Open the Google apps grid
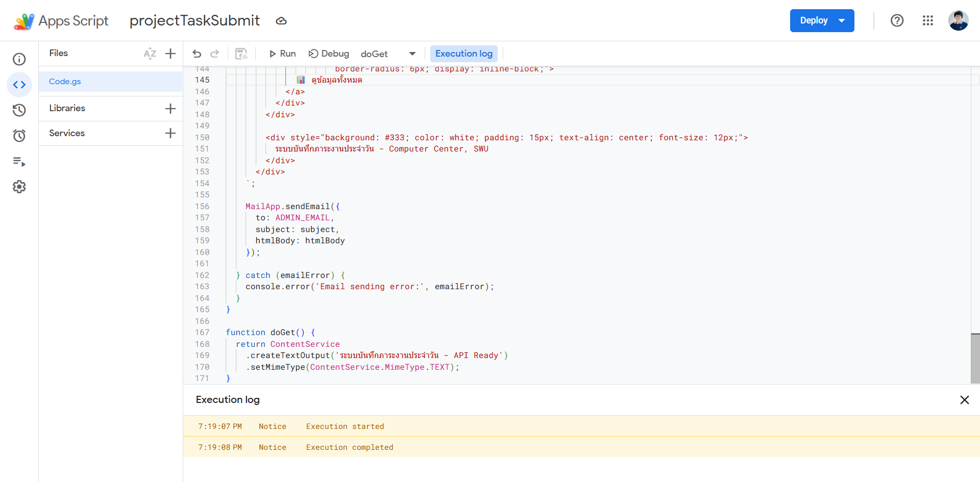Screen dimensions: 980x482 click(928, 20)
